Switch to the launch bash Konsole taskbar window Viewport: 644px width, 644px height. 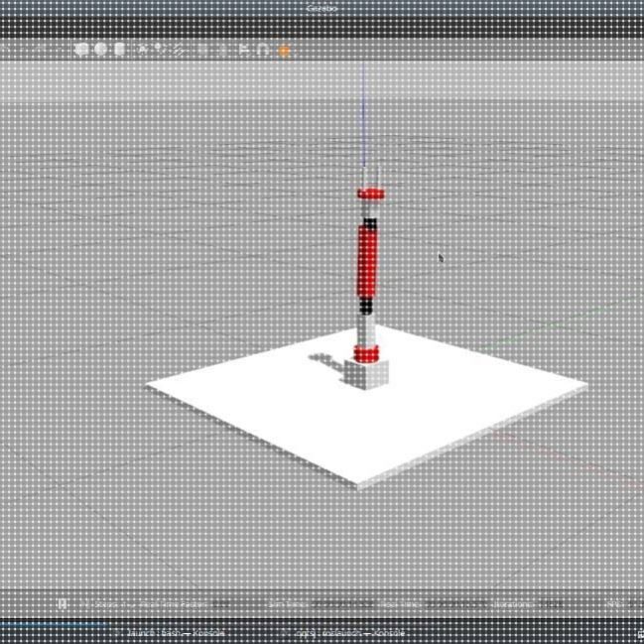176,633
